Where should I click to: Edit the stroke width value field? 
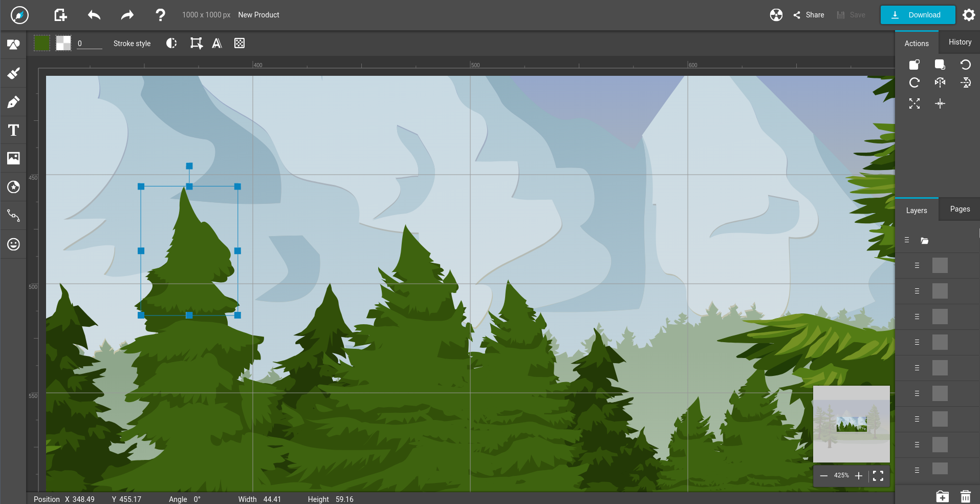click(90, 44)
